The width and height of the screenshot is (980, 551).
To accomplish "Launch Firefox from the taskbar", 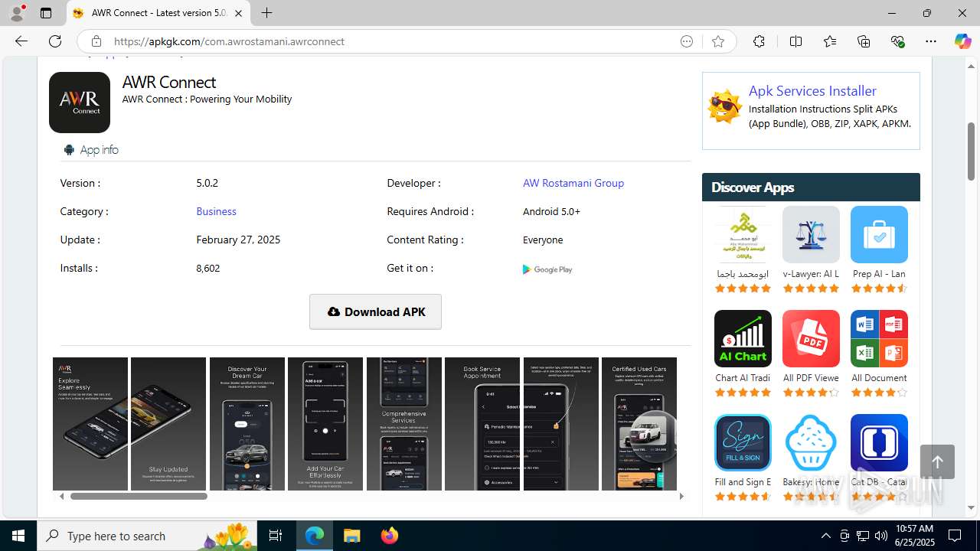I will coord(390,536).
